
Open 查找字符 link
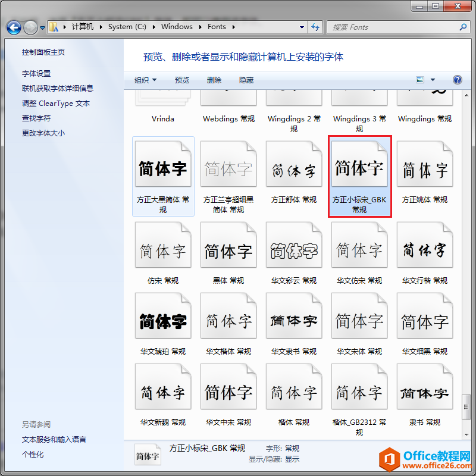click(x=36, y=118)
